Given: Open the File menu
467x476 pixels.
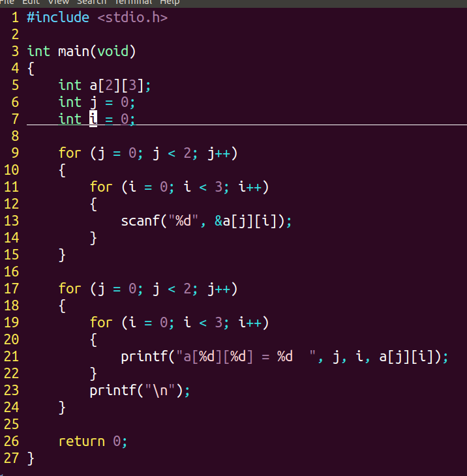Looking at the screenshot, I should pyautogui.click(x=7, y=2).
